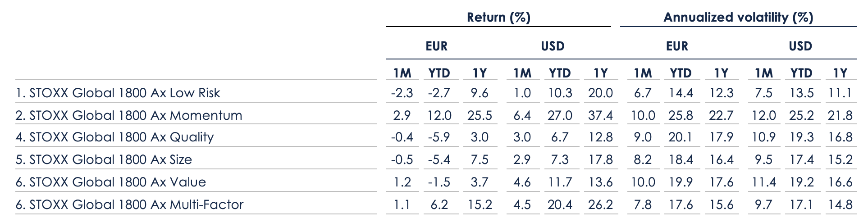Image resolution: width=868 pixels, height=218 pixels.
Task: Click the STOXX Global 1800 Ax Value row label
Action: coord(110,182)
